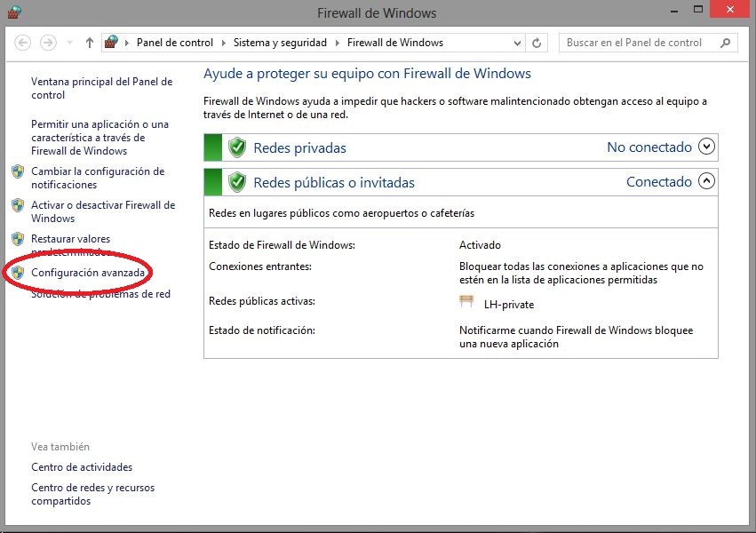Open Activar o desactivar Firewall de Windows

pos(103,211)
